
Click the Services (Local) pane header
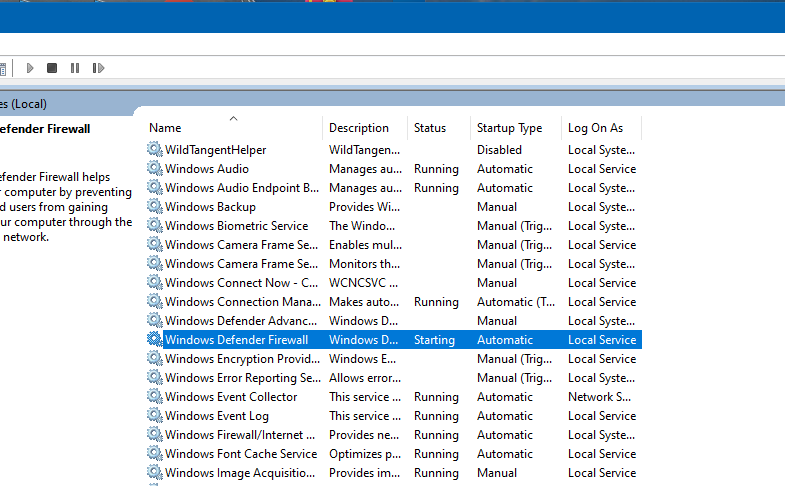[24, 104]
